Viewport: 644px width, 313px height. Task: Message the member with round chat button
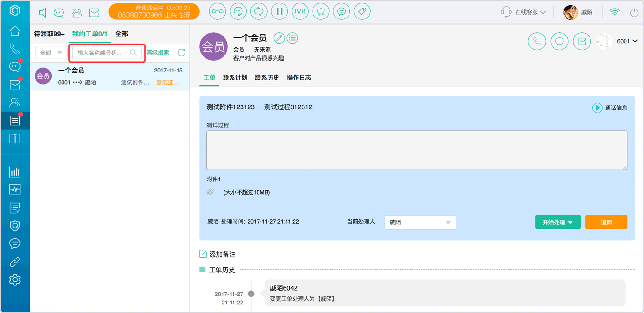tap(560, 42)
